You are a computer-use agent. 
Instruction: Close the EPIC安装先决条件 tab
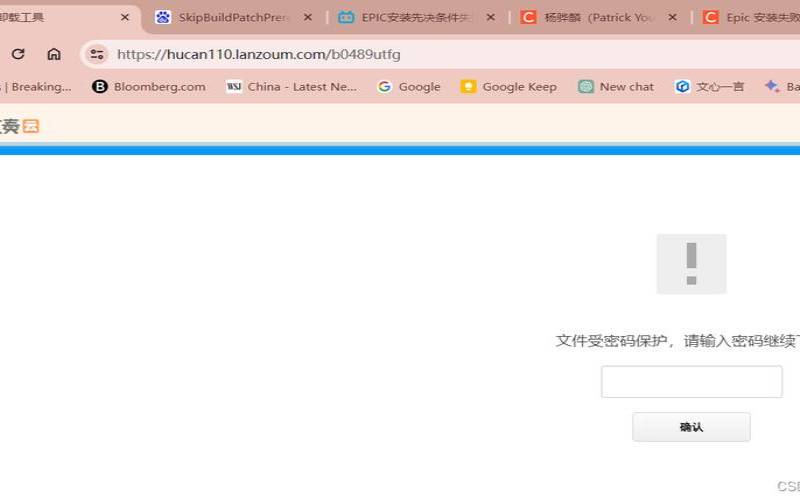coord(490,18)
